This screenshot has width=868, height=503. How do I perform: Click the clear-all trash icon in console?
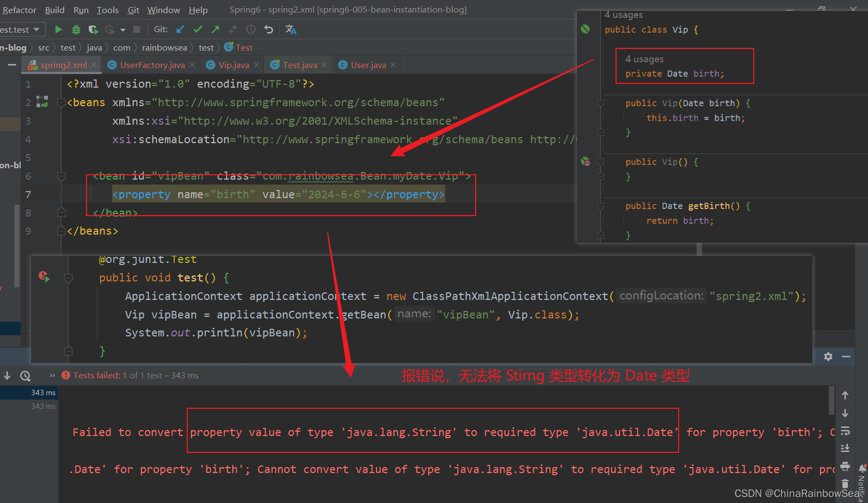coord(845,483)
